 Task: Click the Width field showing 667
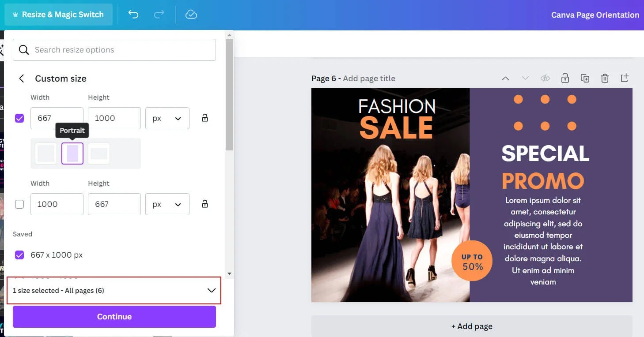pyautogui.click(x=57, y=118)
